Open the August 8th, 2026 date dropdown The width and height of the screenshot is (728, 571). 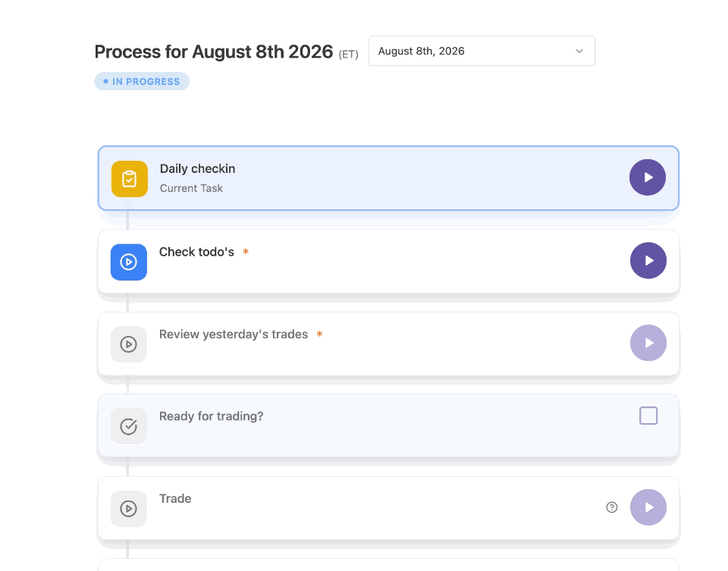click(x=482, y=51)
